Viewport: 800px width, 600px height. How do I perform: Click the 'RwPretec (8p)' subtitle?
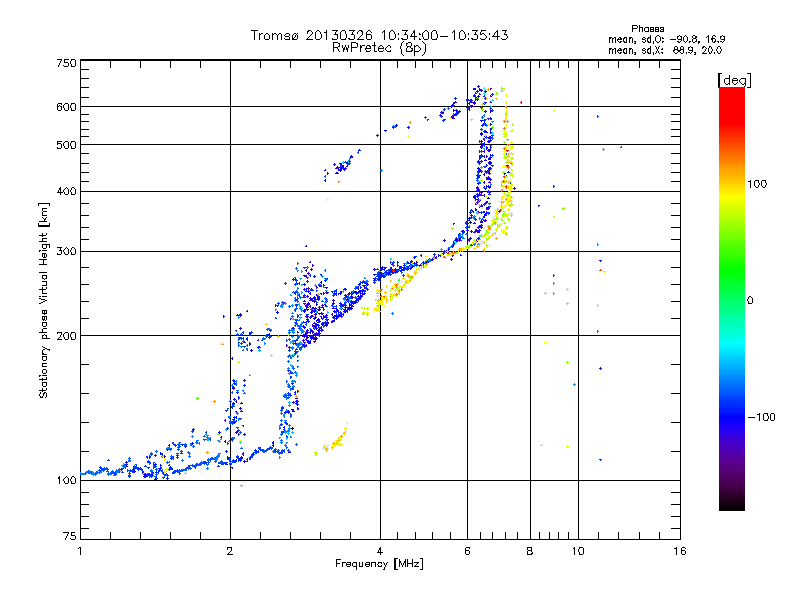point(379,48)
